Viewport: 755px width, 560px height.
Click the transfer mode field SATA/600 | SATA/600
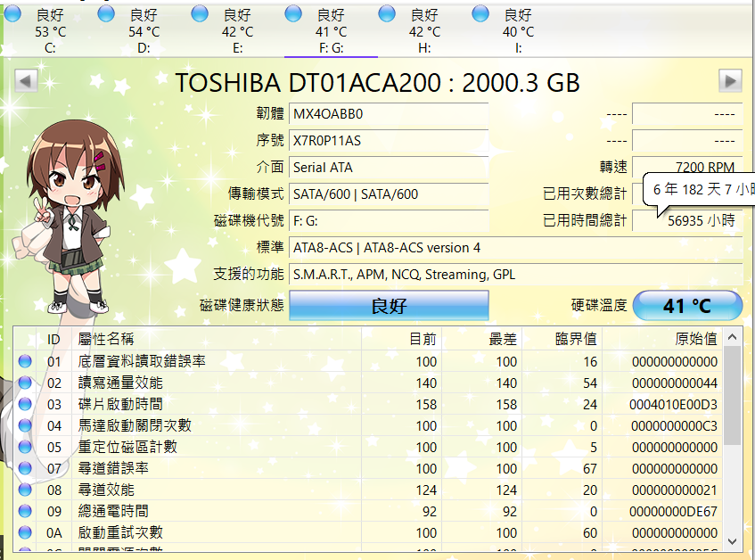(389, 194)
